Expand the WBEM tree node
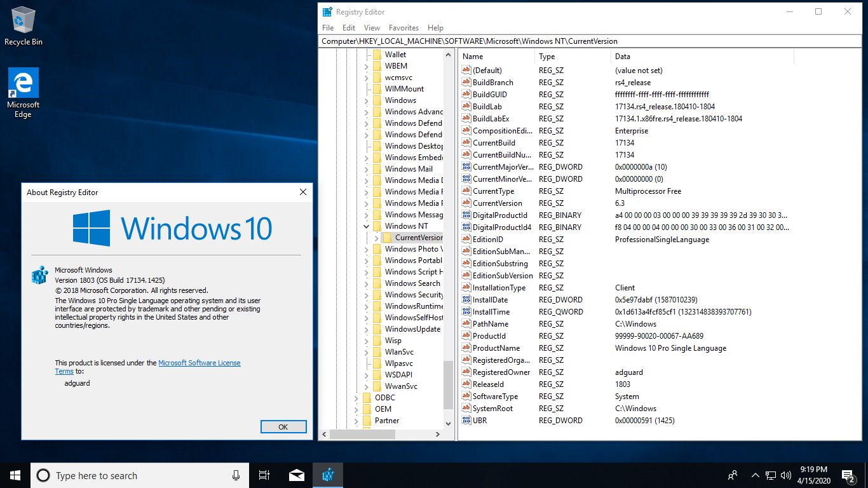868x488 pixels. (366, 66)
